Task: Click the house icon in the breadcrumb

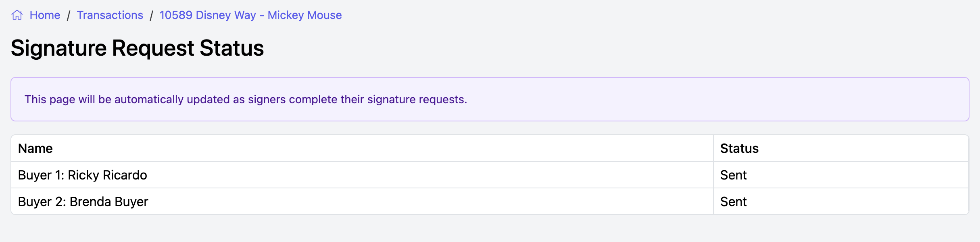Action: coord(17,15)
